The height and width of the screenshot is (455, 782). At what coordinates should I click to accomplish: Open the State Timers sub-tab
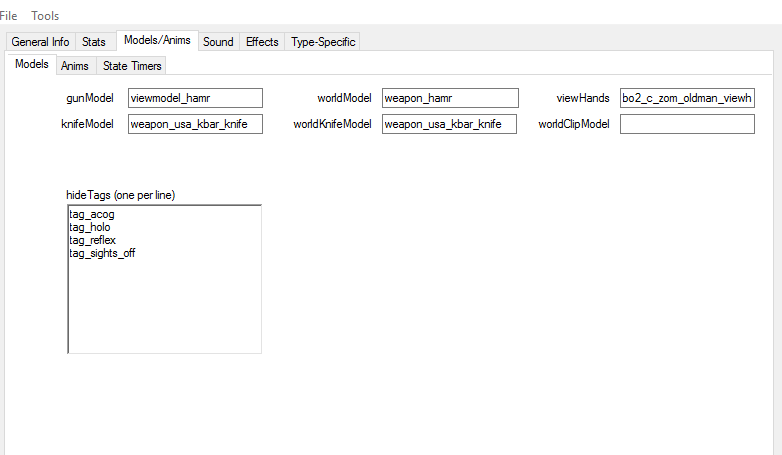pyautogui.click(x=132, y=66)
